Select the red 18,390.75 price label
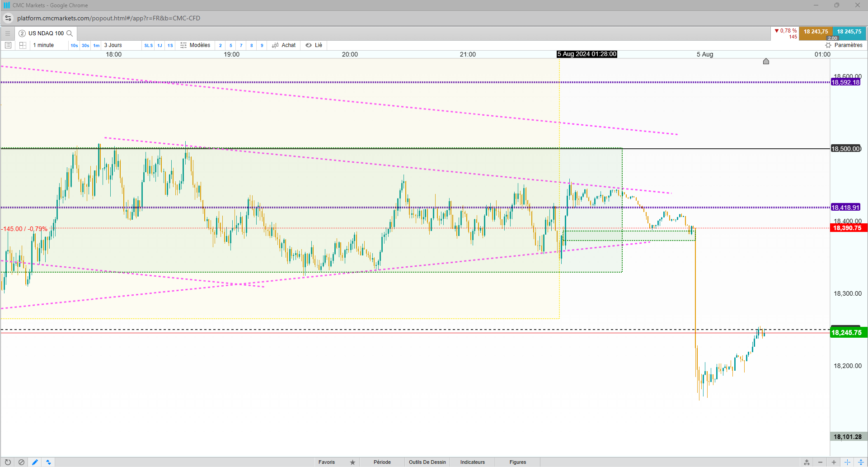This screenshot has height=467, width=868. coord(849,228)
